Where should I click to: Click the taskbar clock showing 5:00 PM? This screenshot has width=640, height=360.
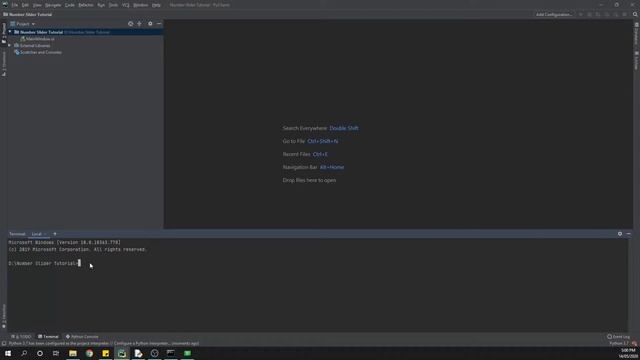coord(628,353)
